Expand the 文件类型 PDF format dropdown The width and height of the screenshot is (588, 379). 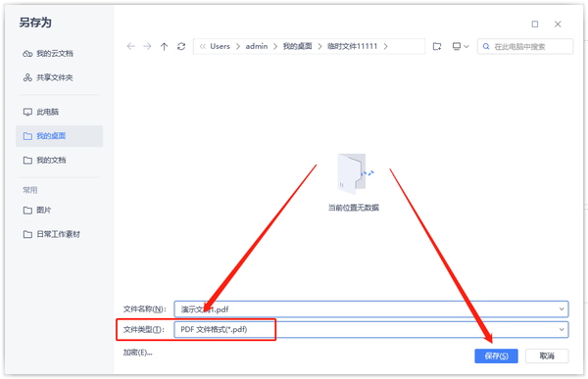[562, 329]
